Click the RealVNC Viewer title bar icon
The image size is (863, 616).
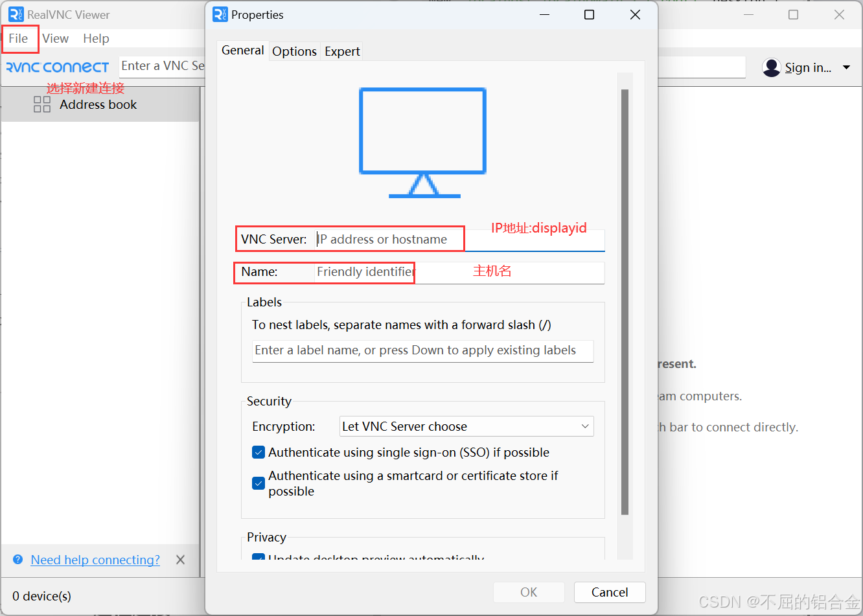(x=16, y=14)
